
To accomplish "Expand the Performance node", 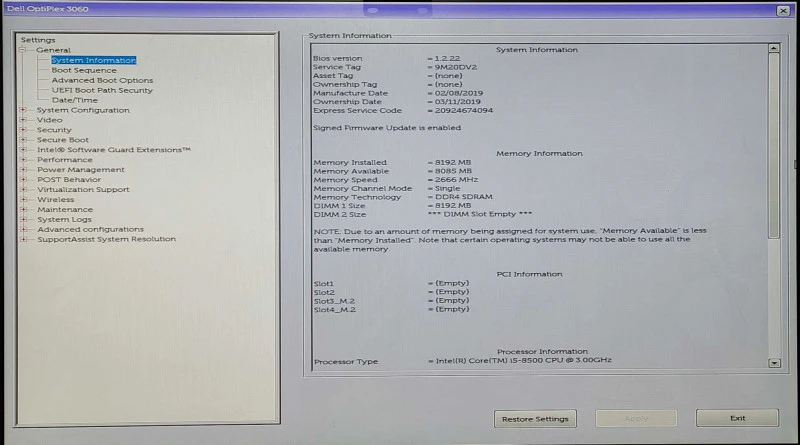I will [22, 159].
